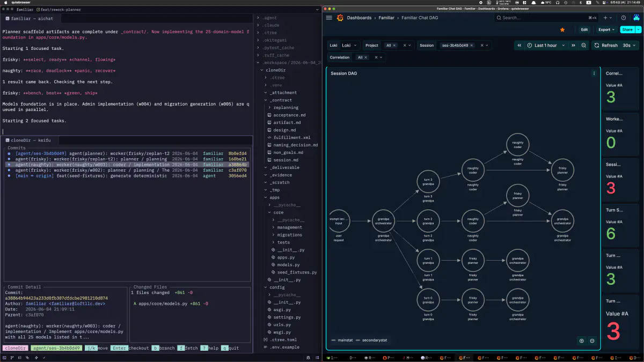Select the turn 1 grandpa node

click(x=428, y=261)
